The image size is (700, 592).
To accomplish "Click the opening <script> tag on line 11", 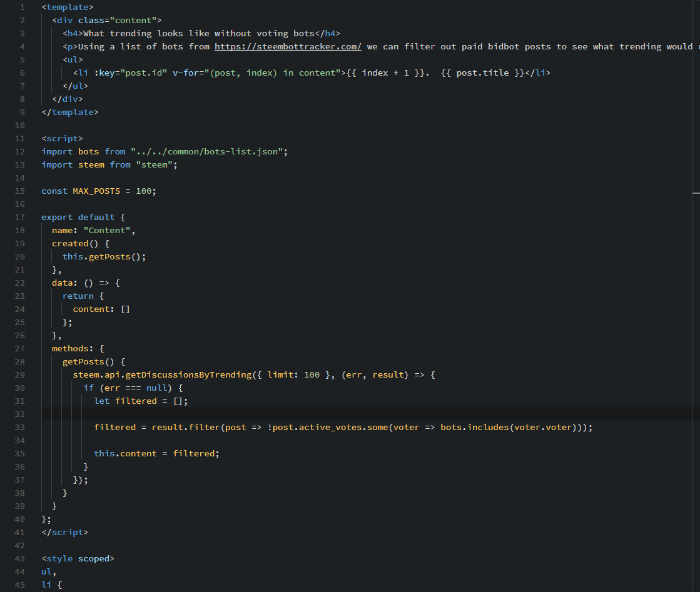I will point(62,138).
